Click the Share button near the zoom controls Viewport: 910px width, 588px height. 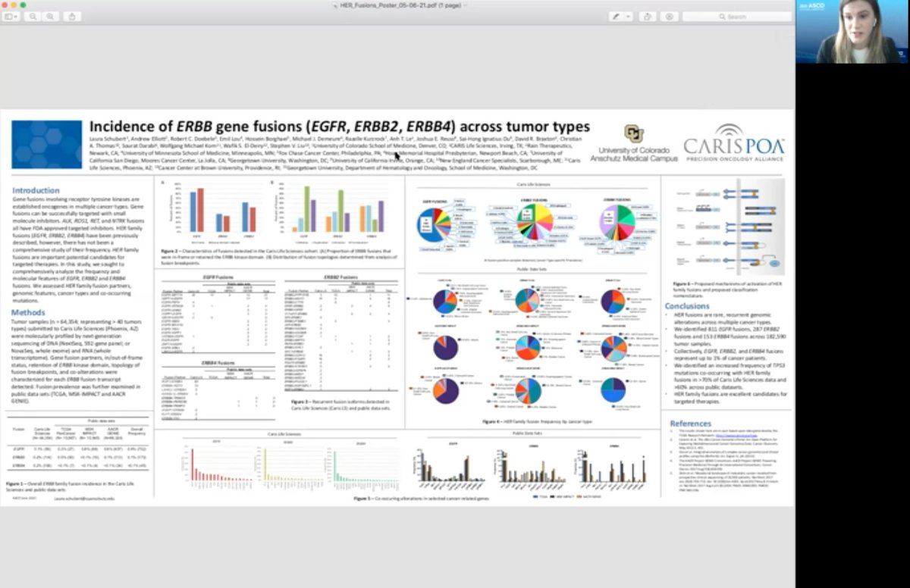click(x=72, y=16)
